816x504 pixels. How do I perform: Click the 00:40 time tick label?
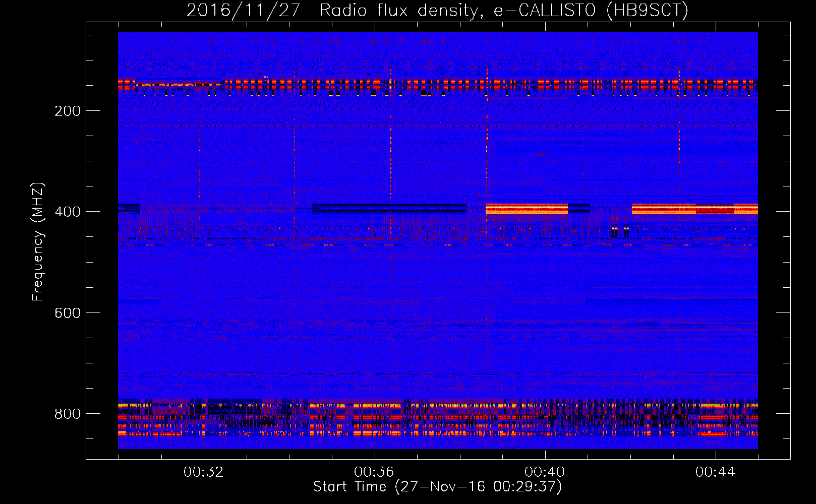coord(545,472)
